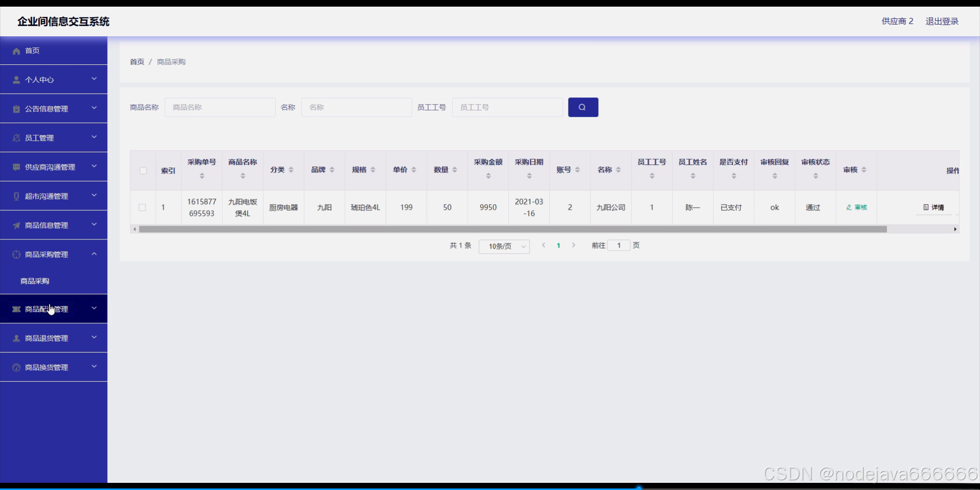Expand 员工管理 menu chevron
Screen dimensions: 980x490
click(x=94, y=137)
